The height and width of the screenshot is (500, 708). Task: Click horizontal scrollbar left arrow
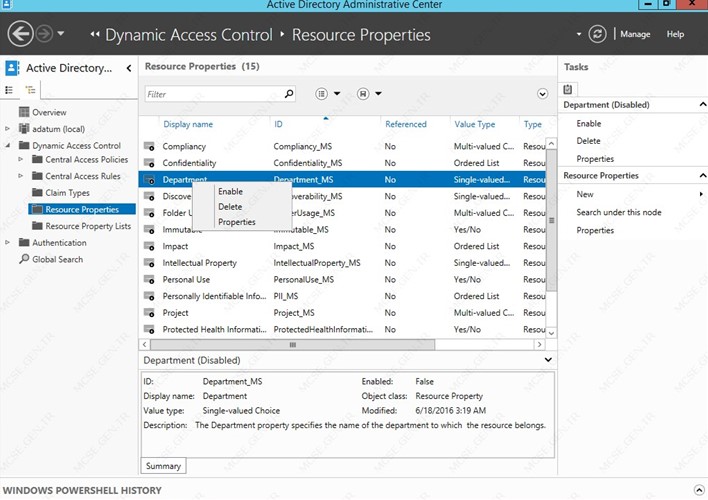[144, 345]
